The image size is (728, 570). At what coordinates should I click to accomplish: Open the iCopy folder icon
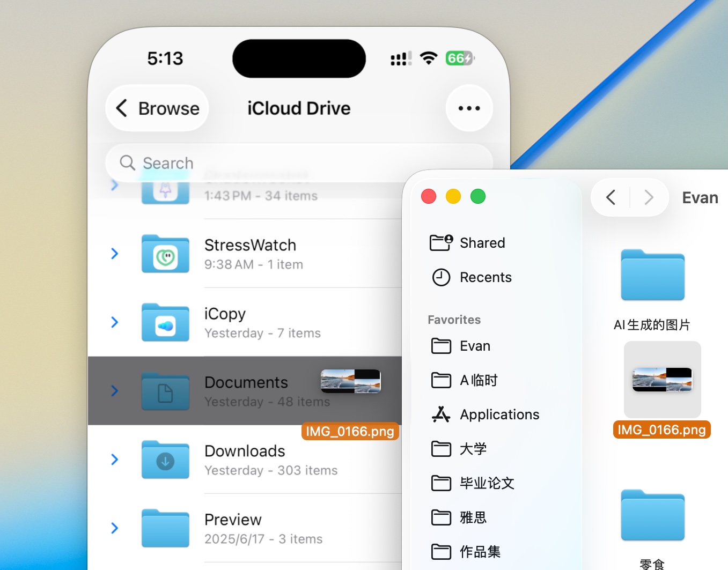pyautogui.click(x=165, y=323)
